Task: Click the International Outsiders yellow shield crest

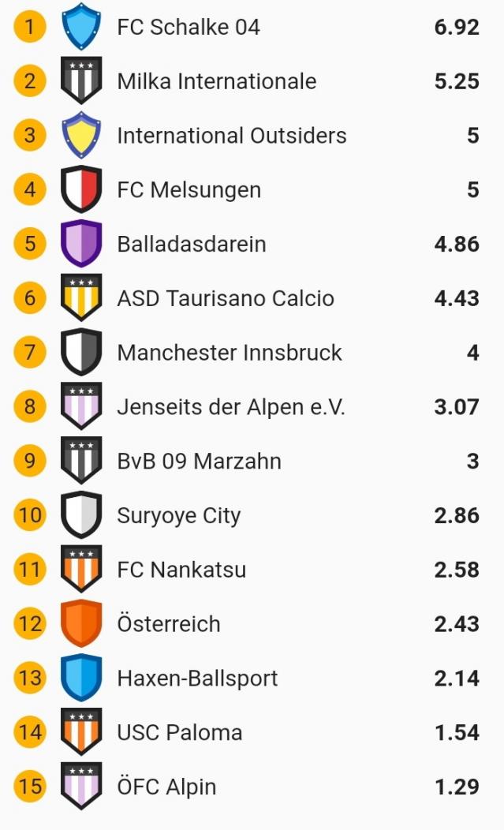Action: point(81,135)
